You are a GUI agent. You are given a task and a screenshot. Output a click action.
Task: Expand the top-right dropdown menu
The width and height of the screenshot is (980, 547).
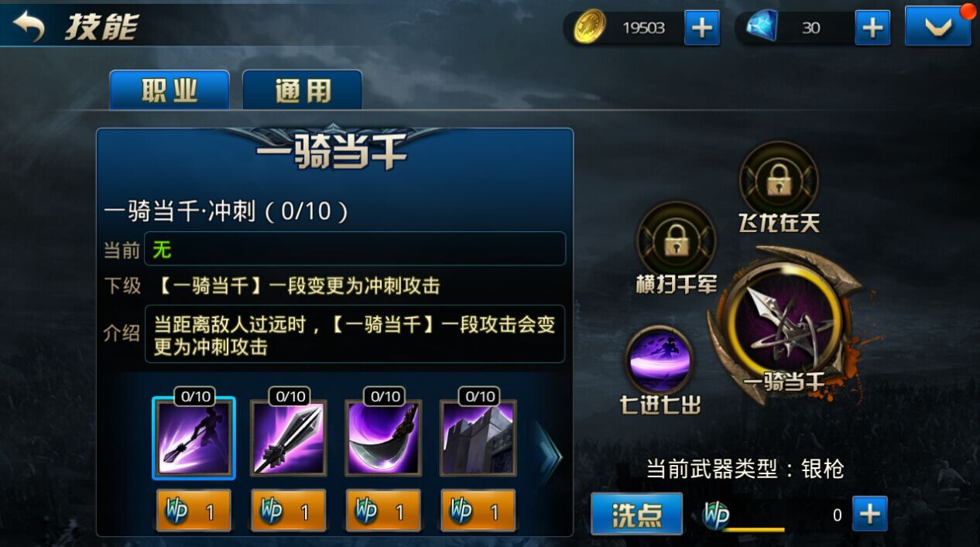click(x=938, y=27)
